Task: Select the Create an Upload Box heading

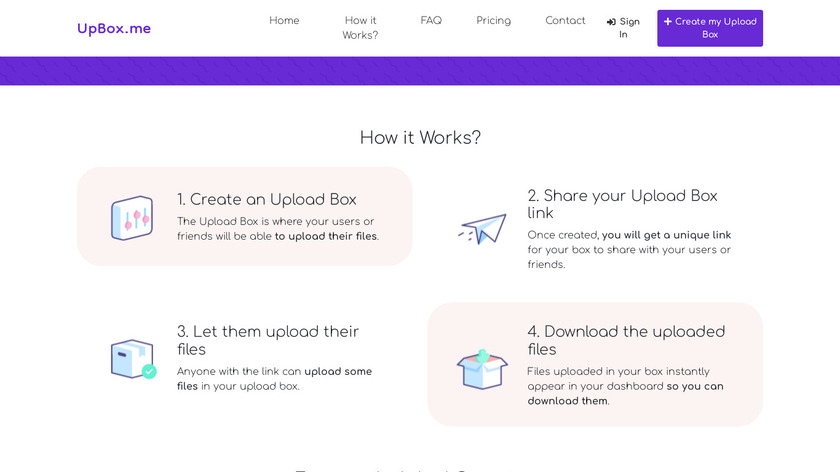Action: coord(267,199)
